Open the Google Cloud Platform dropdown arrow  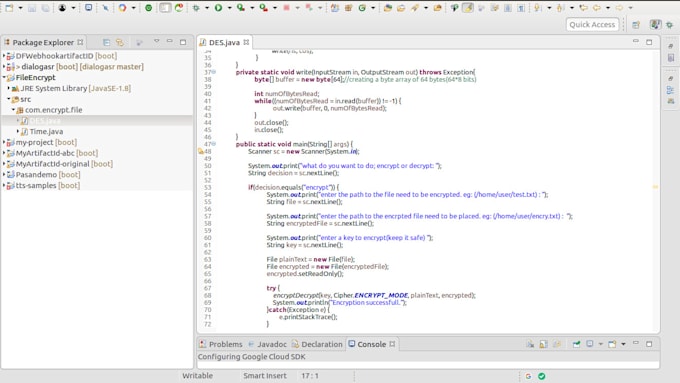click(x=133, y=8)
